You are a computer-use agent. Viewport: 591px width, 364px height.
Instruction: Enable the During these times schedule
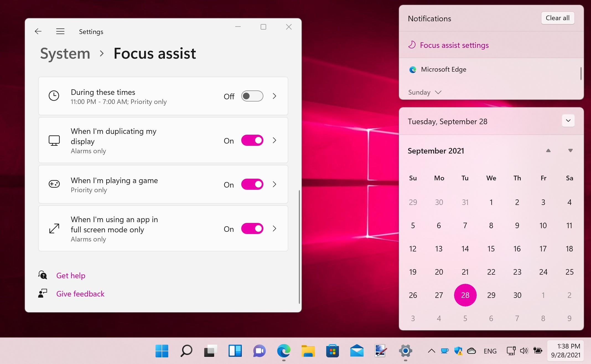pos(252,96)
